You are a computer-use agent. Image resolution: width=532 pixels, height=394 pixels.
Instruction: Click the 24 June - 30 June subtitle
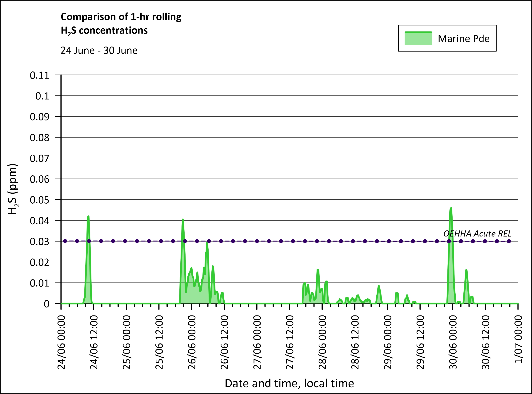click(99, 51)
